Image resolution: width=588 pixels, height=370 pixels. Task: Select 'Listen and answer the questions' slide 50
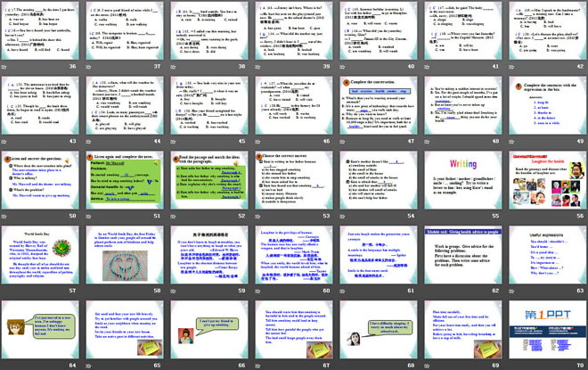[x=40, y=180]
